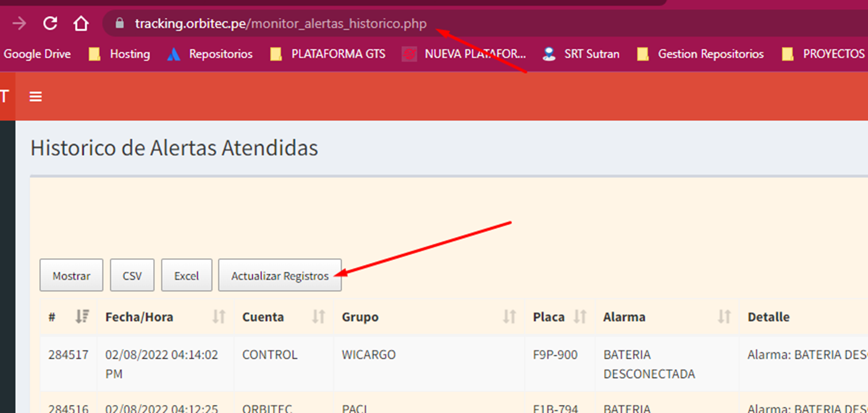The image size is (868, 413).
Task: Open PLATAFORMA GTS bookmark folder
Action: click(329, 54)
